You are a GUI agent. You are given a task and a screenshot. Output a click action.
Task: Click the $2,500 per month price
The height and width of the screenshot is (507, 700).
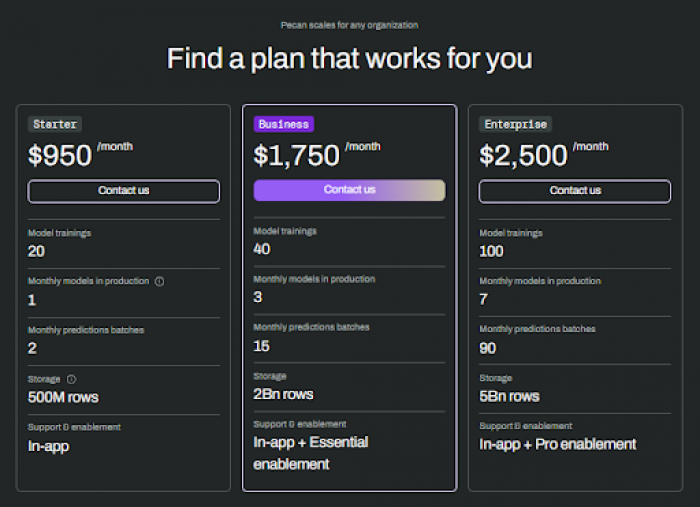[544, 154]
